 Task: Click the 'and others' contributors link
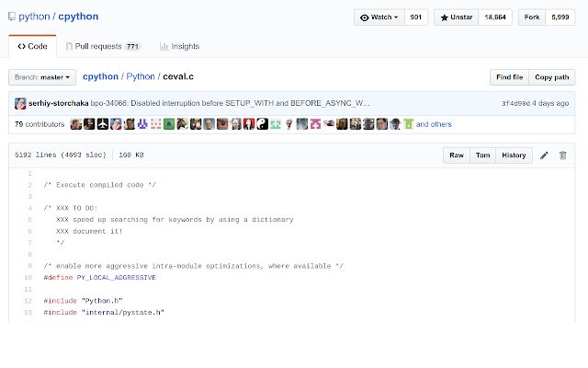(434, 124)
